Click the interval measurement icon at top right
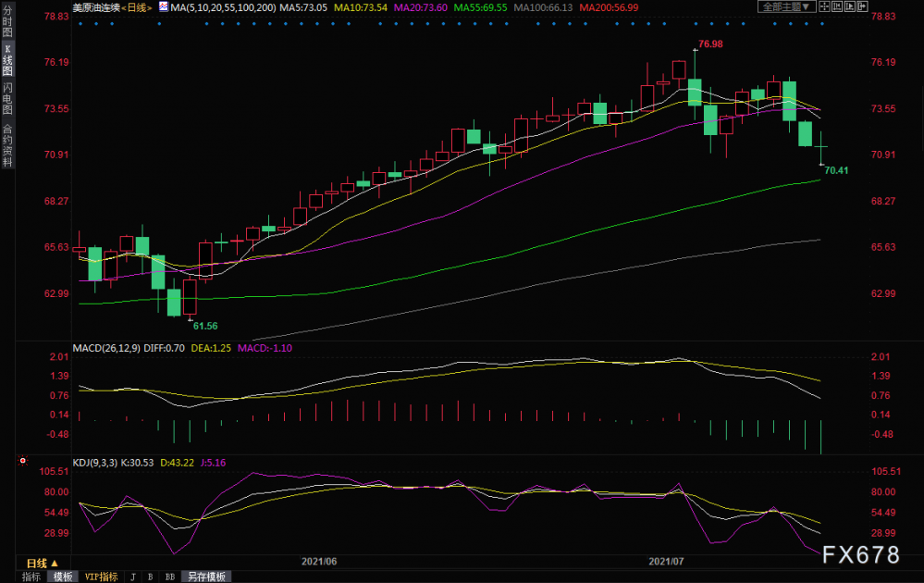The height and width of the screenshot is (583, 924). 837,6
